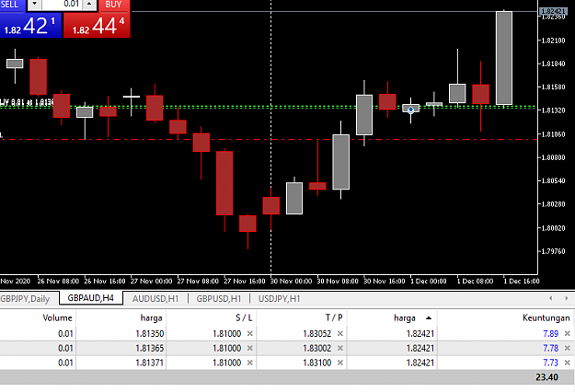The height and width of the screenshot is (392, 575).
Task: Select open price 1.81371 cell
Action: click(x=150, y=363)
